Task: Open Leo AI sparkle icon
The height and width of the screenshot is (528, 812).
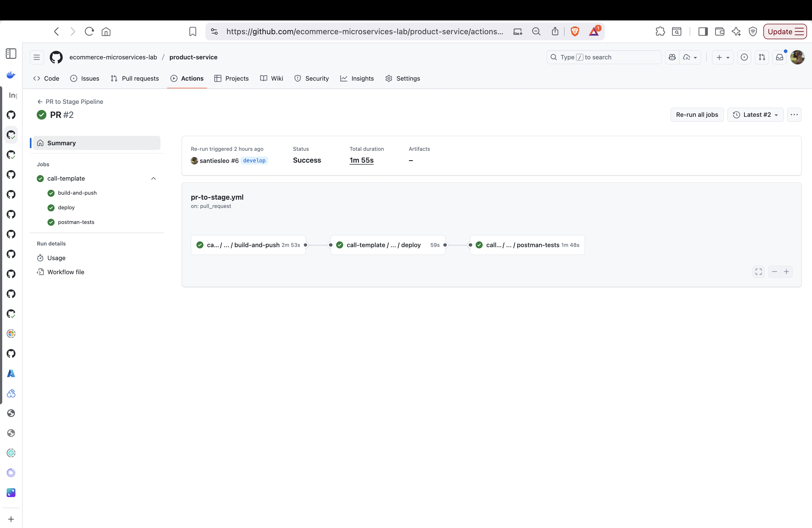Action: pos(736,31)
